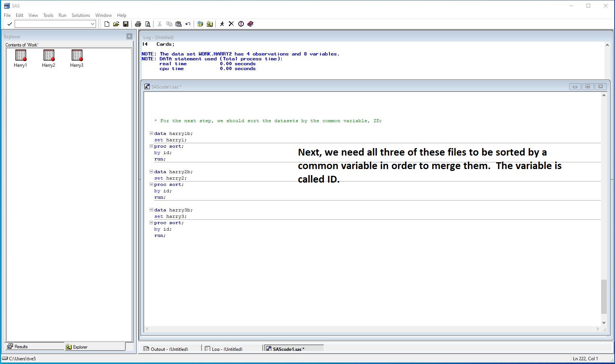
Task: Open SAS Help book icon
Action: 250,24
